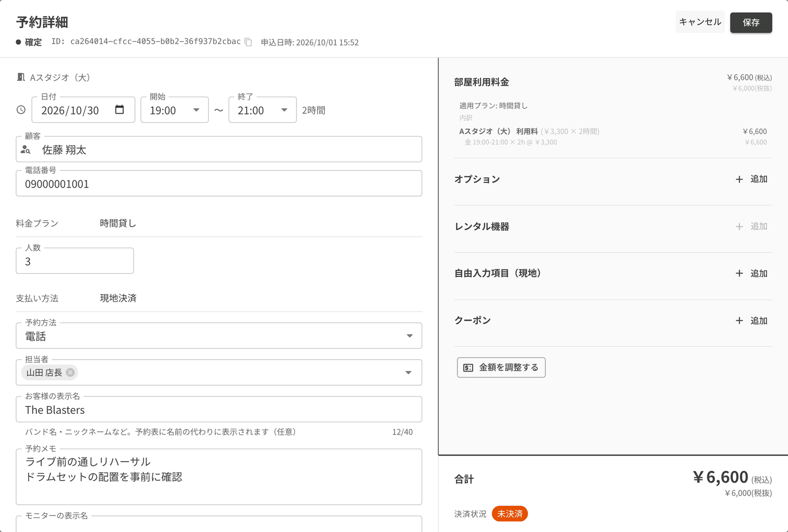Click the 12/40 character counter
Screen dimensions: 788x532
(x=402, y=432)
